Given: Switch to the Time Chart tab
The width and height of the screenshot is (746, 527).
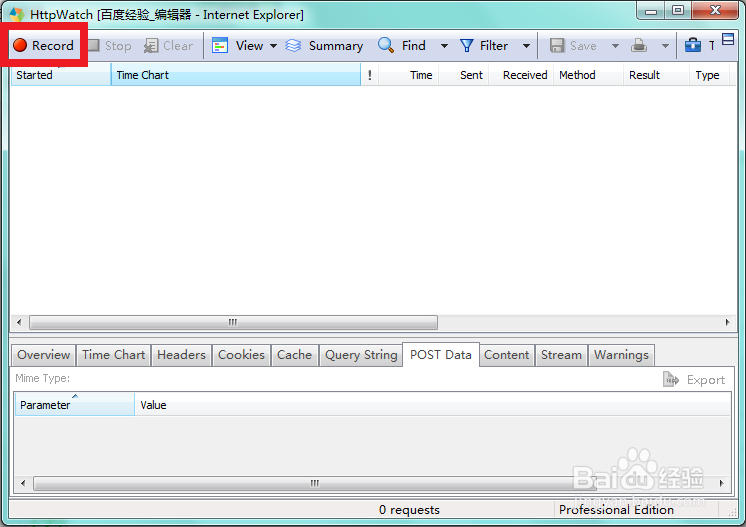Looking at the screenshot, I should pos(113,355).
